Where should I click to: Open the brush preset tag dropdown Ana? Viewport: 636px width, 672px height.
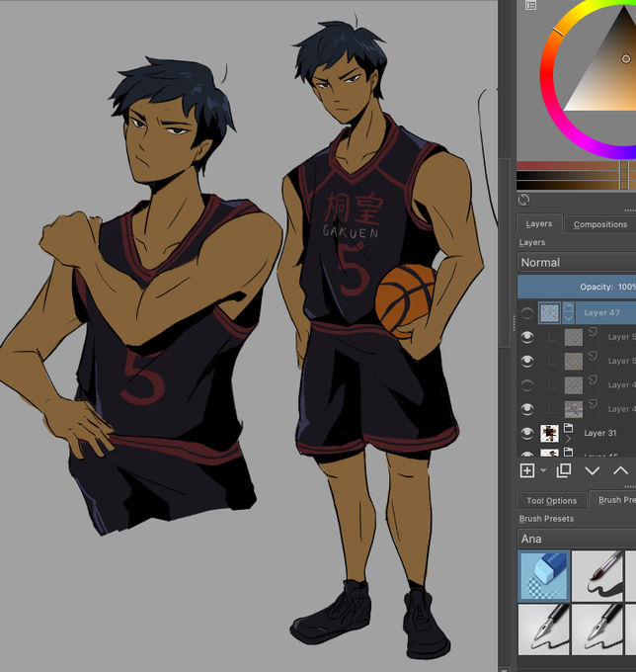click(x=577, y=539)
